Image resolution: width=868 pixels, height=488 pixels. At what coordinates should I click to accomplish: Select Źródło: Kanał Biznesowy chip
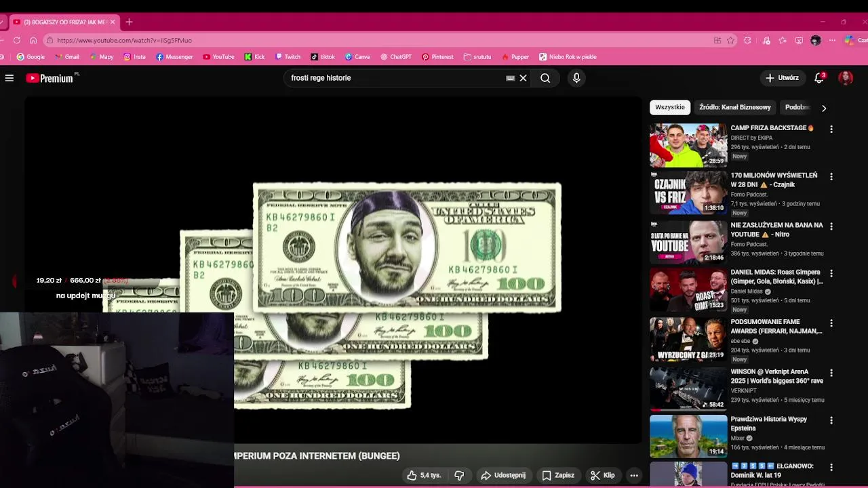[x=735, y=107]
